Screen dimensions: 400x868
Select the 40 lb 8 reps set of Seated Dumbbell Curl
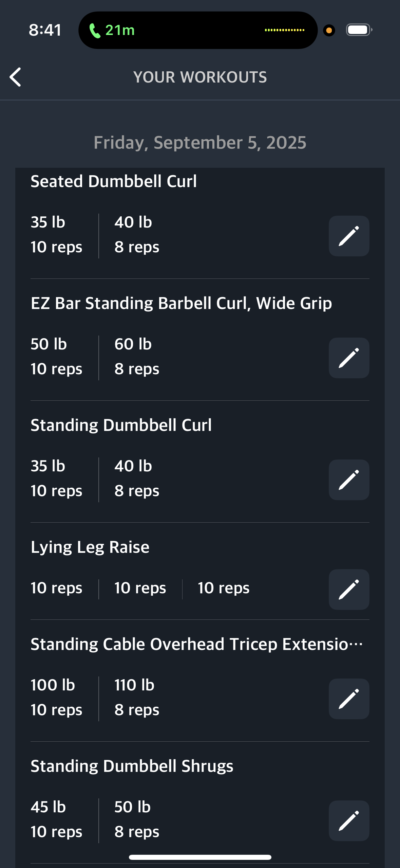pyautogui.click(x=137, y=235)
